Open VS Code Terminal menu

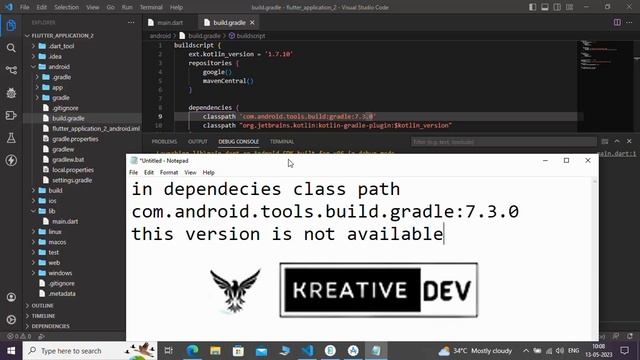tap(151, 7)
